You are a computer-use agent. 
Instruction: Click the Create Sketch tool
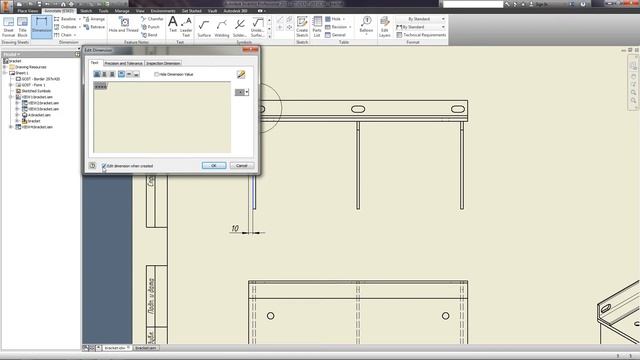coord(302,27)
